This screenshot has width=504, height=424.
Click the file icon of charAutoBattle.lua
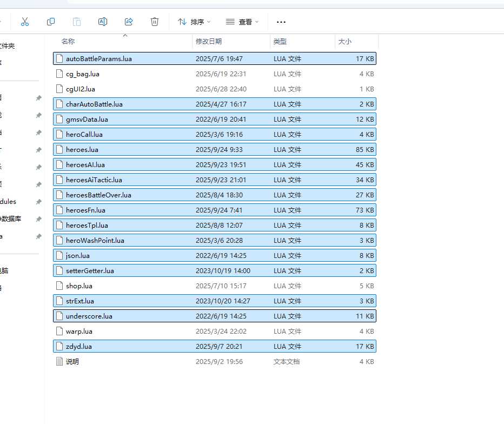click(x=59, y=104)
